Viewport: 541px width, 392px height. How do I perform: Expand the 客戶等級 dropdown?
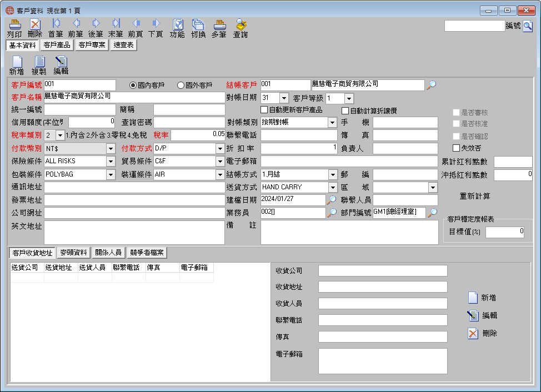[x=349, y=99]
